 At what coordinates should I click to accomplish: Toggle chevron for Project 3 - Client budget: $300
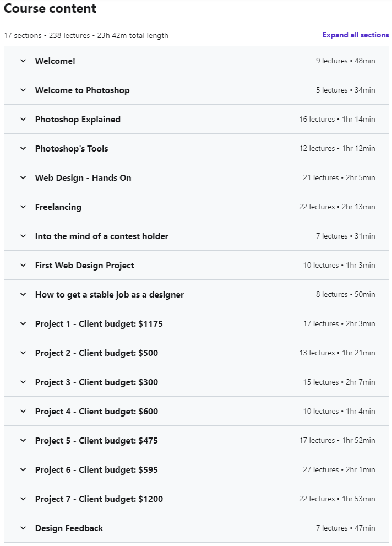pos(23,382)
